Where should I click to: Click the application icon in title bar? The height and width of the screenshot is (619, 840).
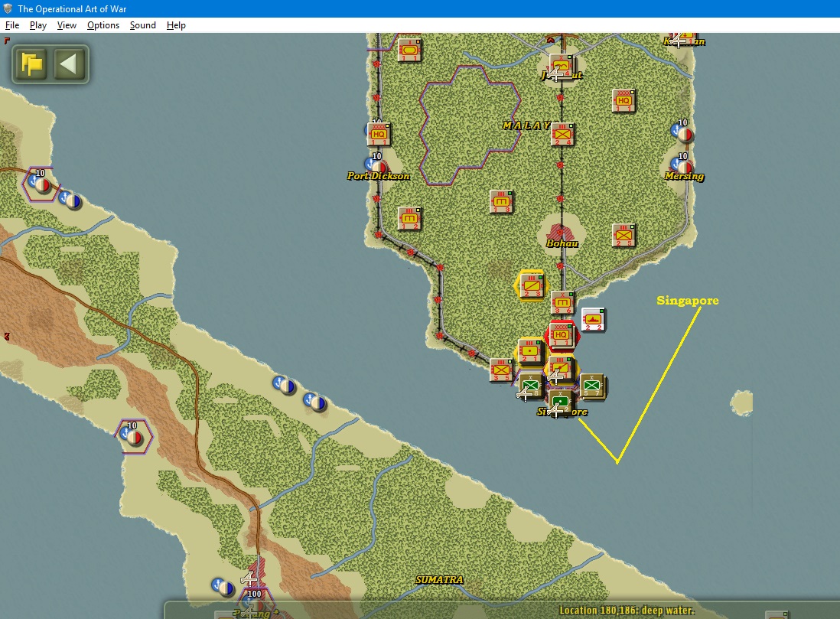coord(8,8)
